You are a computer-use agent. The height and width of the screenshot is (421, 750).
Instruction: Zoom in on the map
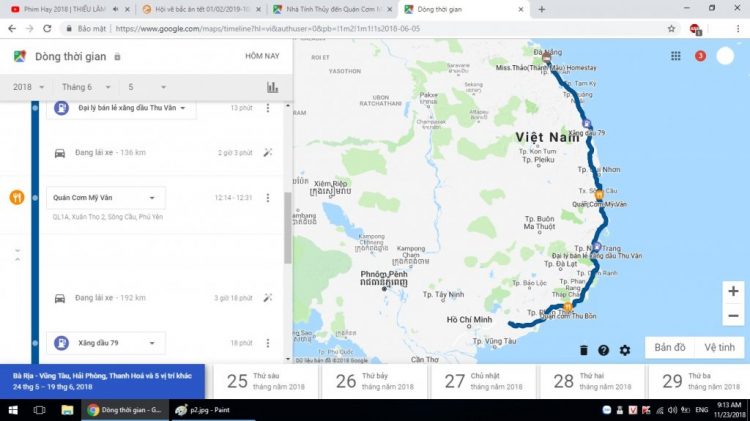733,291
